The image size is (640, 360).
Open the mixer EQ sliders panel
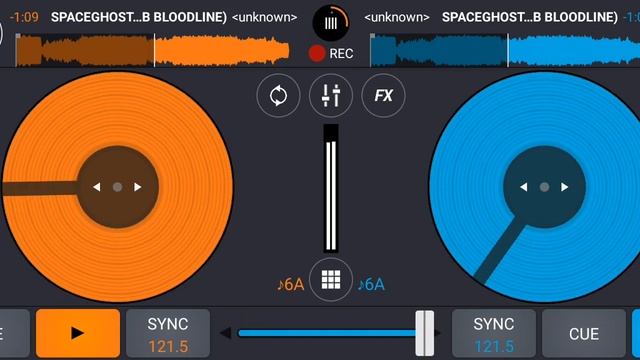(331, 96)
